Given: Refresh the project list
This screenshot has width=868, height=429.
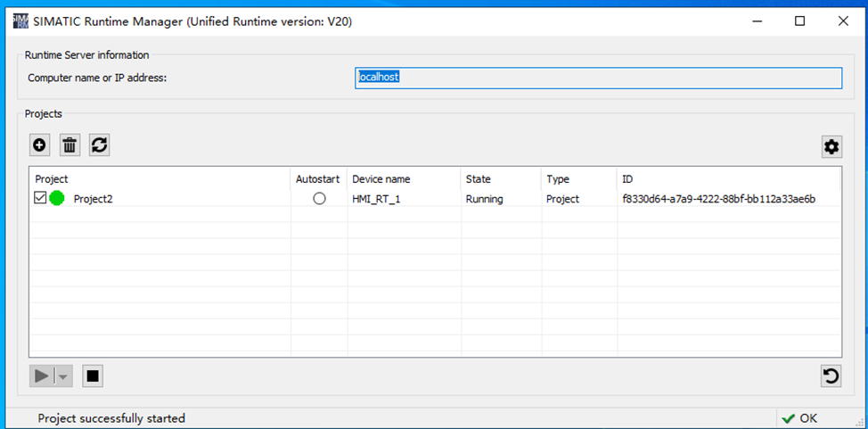Looking at the screenshot, I should (100, 145).
